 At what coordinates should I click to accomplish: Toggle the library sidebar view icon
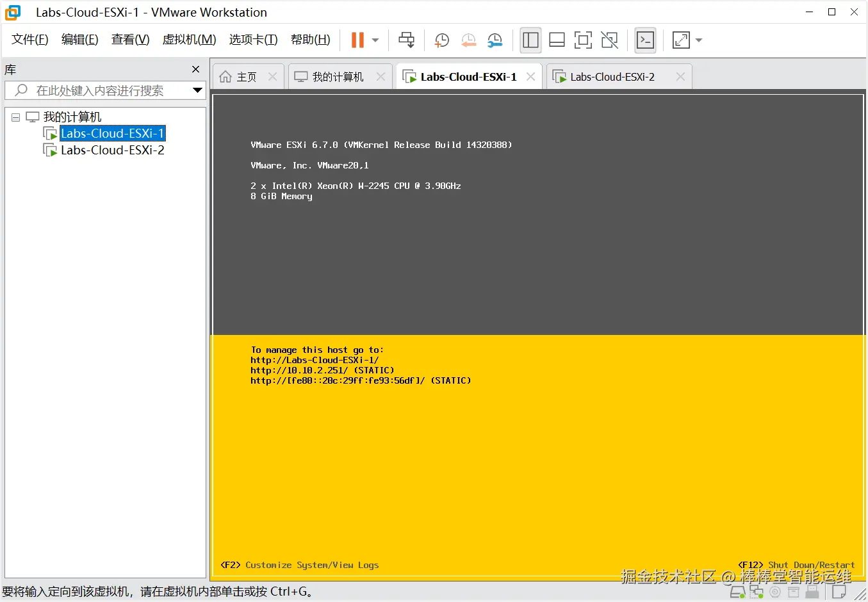point(530,40)
